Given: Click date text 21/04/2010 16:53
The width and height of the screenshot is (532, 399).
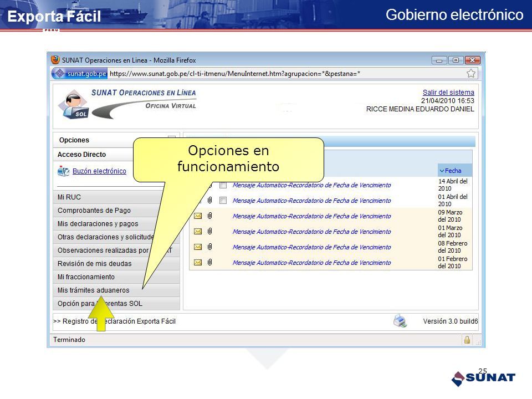Looking at the screenshot, I should pyautogui.click(x=448, y=101).
